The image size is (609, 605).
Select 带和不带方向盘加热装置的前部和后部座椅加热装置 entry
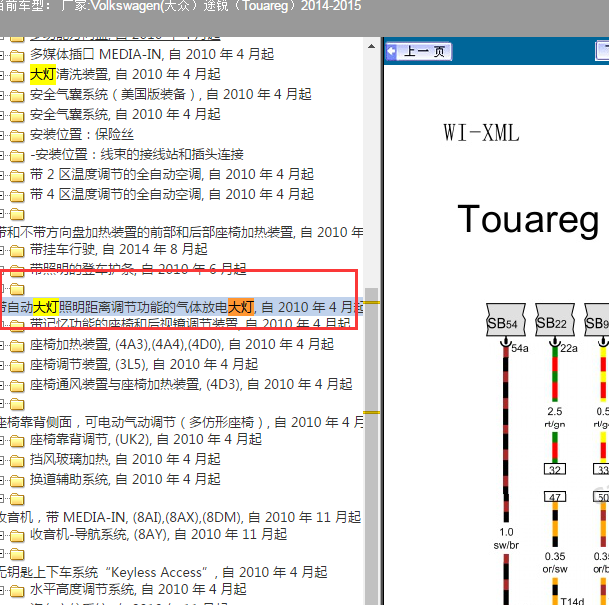pyautogui.click(x=181, y=232)
